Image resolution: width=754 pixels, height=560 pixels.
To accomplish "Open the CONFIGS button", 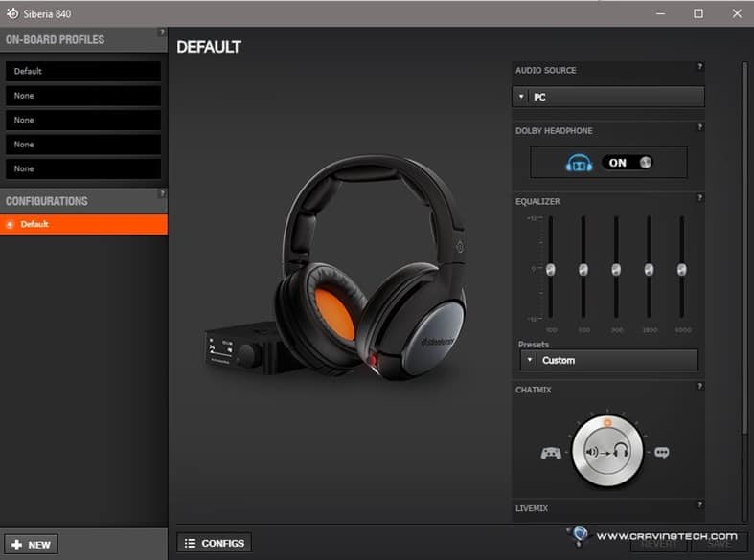I will 214,543.
